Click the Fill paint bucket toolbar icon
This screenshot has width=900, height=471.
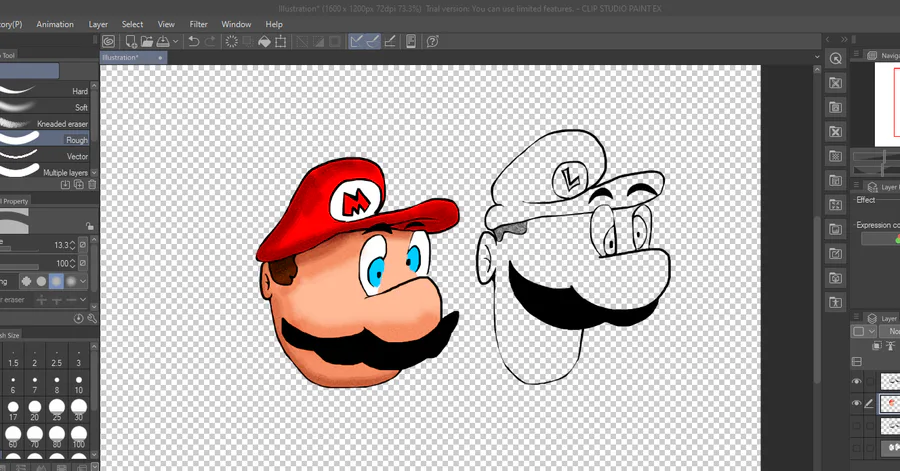tap(264, 41)
